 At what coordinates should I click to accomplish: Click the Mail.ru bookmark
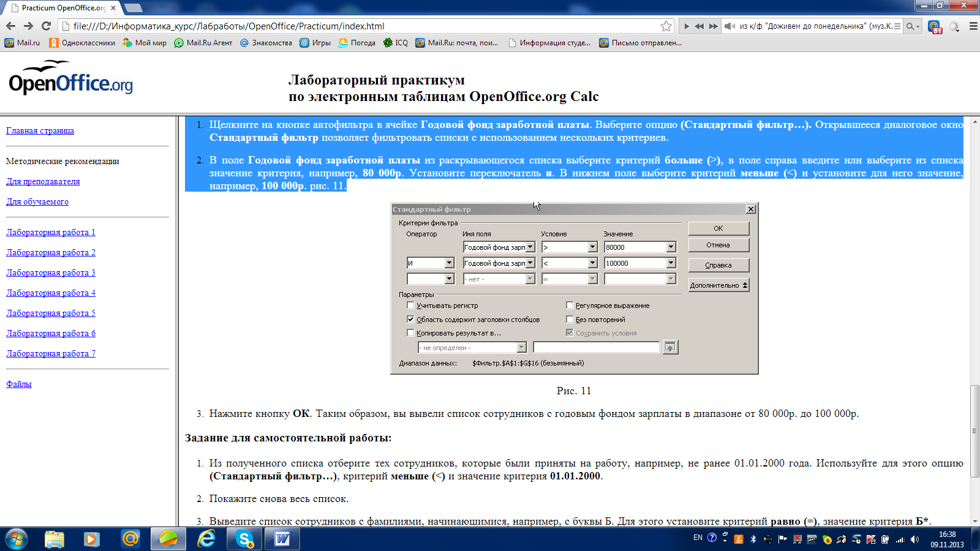pos(22,43)
